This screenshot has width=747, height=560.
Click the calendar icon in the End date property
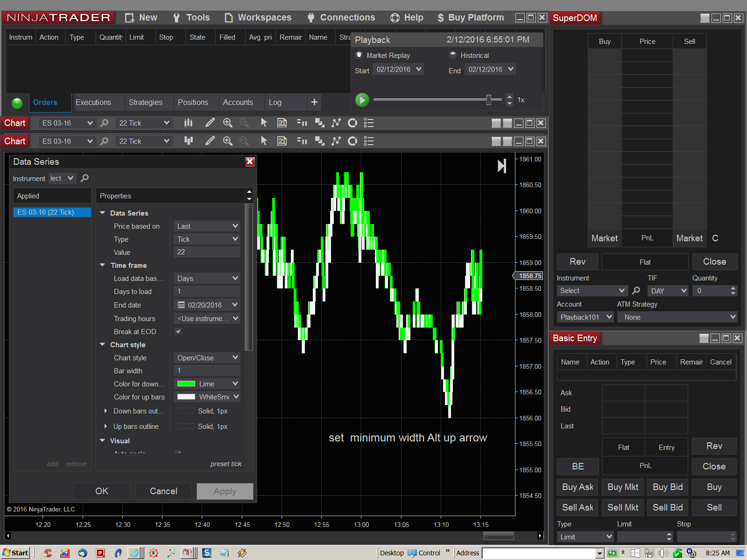(x=182, y=305)
